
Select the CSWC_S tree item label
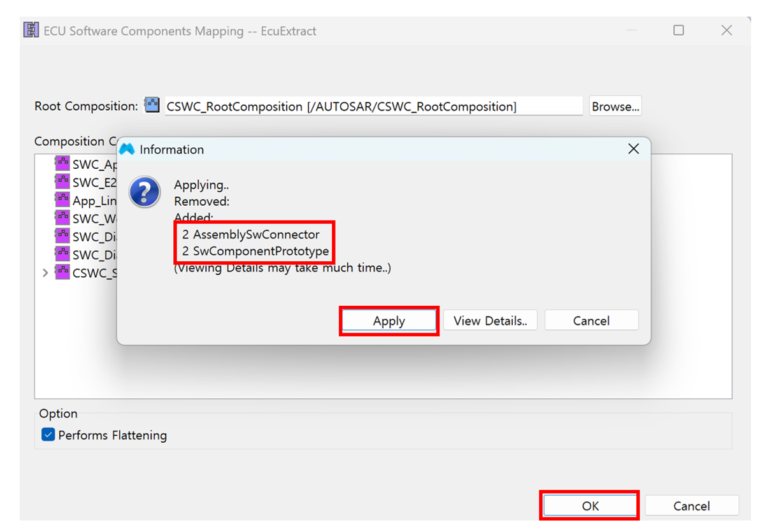(x=94, y=273)
